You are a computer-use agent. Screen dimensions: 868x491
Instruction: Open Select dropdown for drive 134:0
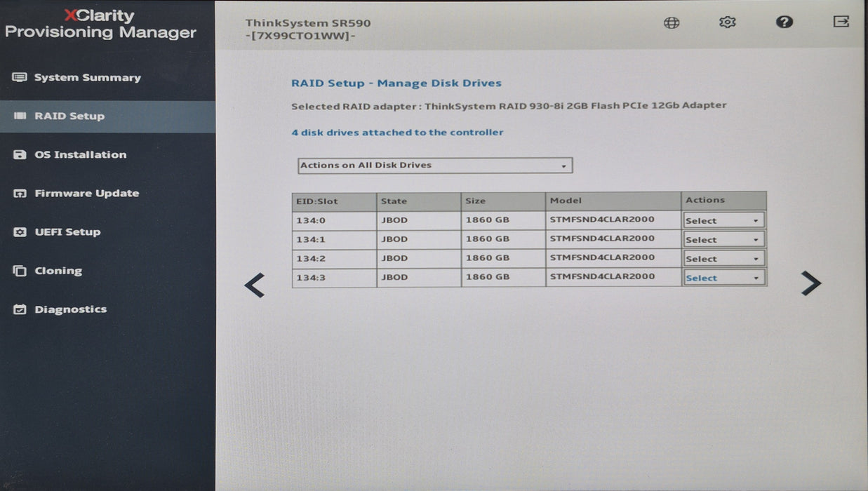[x=723, y=220]
